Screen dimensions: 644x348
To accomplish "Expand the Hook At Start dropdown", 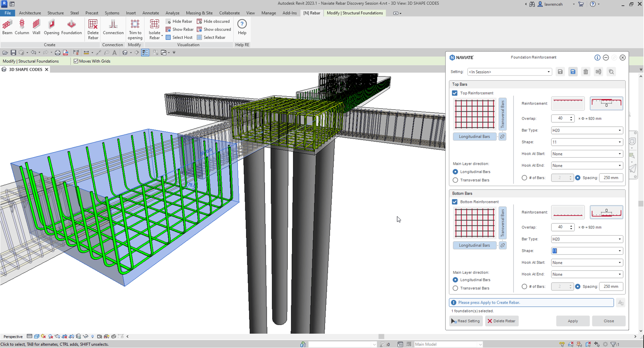I will tap(587, 154).
